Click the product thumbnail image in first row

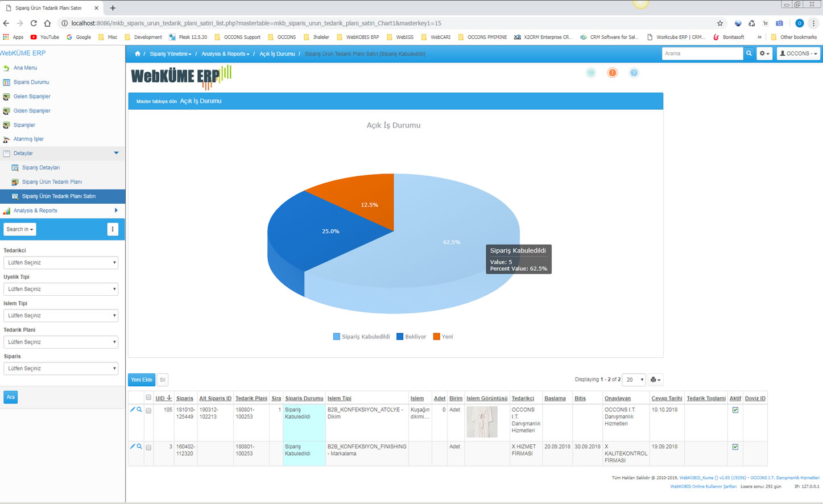pyautogui.click(x=482, y=422)
